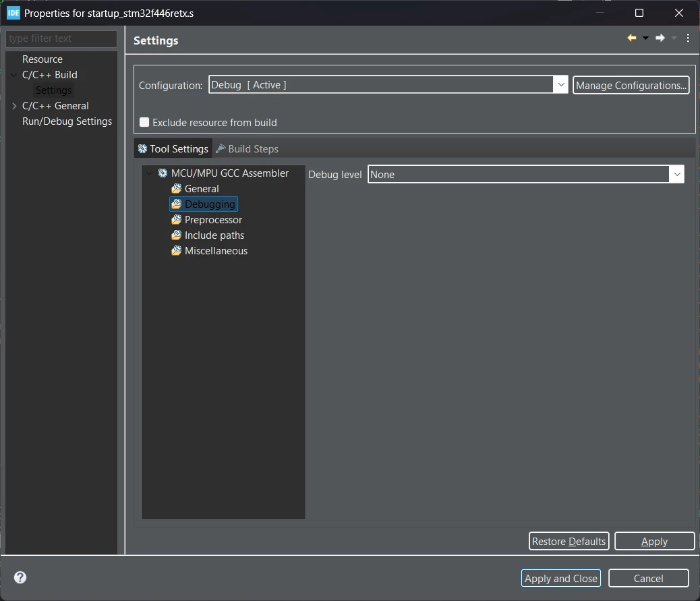The height and width of the screenshot is (601, 700).
Task: Click the Include paths folder icon
Action: 176,235
